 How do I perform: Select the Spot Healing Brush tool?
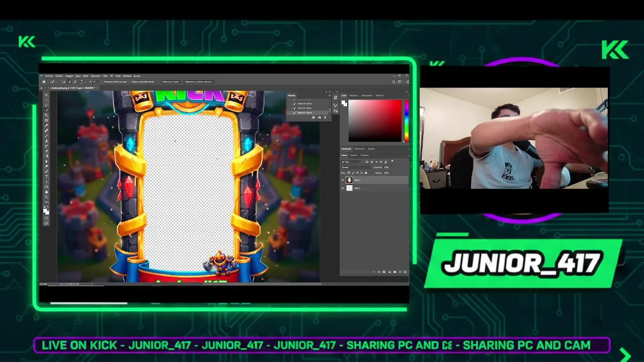click(x=47, y=130)
